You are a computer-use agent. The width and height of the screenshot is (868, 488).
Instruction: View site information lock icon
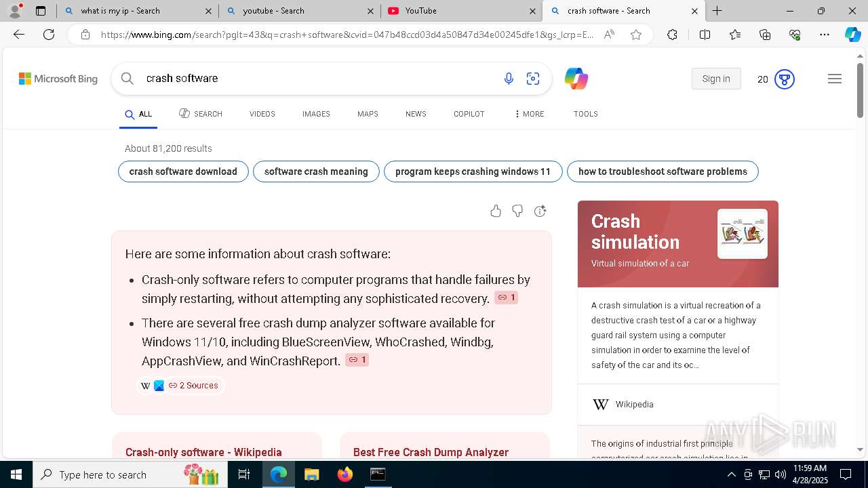pos(85,35)
